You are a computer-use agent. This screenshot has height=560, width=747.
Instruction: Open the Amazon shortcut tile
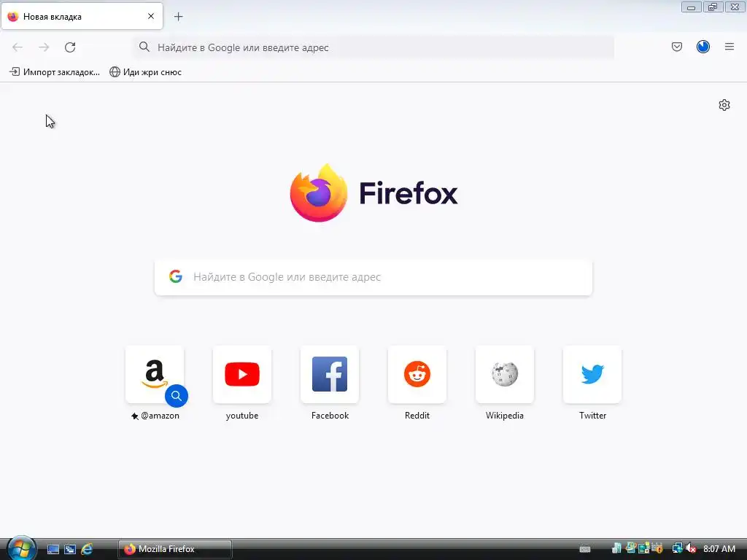[x=155, y=374]
